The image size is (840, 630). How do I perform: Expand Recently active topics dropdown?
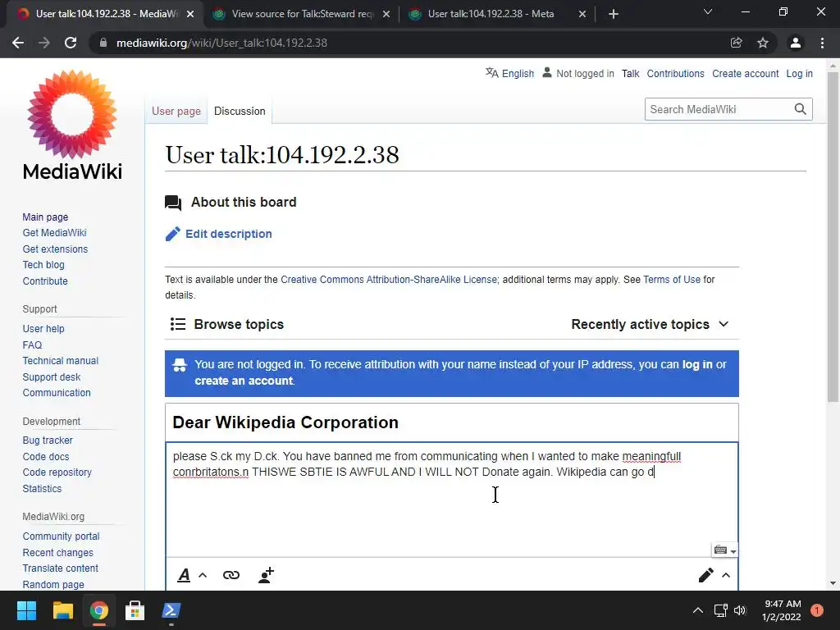coord(650,324)
